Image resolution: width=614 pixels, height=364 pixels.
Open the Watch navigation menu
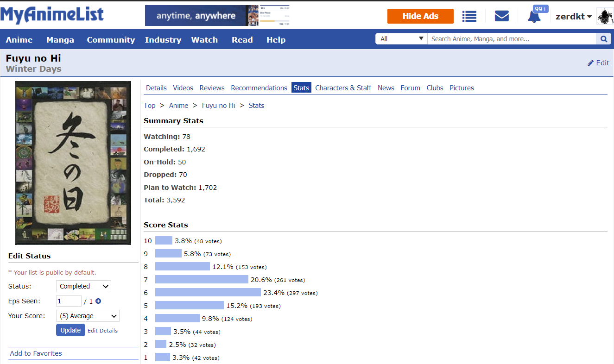pyautogui.click(x=204, y=40)
